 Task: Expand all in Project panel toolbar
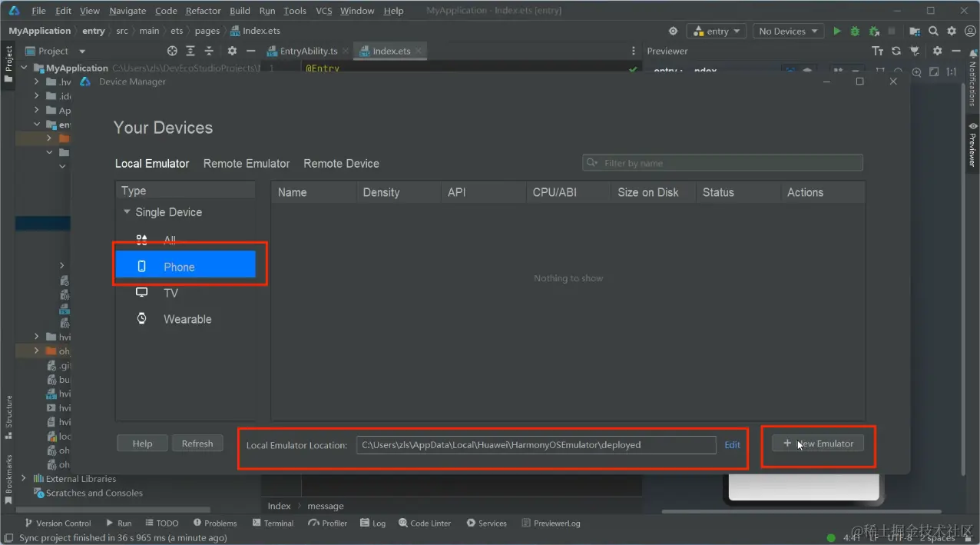(192, 51)
